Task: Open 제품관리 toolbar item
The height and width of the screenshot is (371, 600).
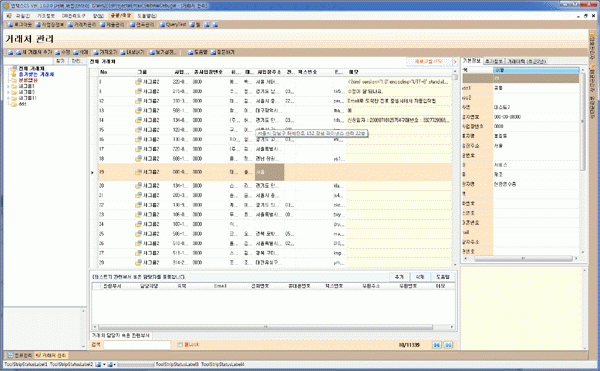Action: coord(112,24)
